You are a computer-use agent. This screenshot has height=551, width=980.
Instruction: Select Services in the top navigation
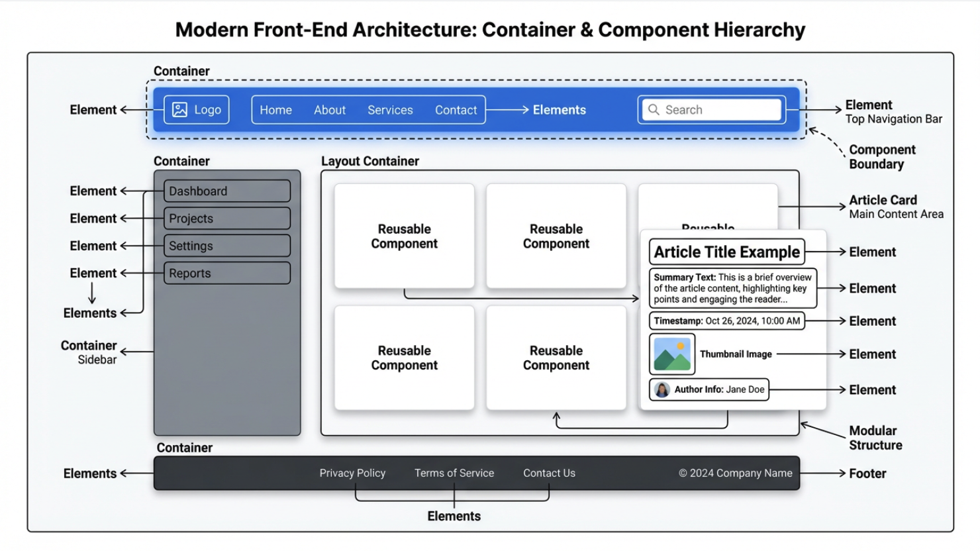click(390, 110)
